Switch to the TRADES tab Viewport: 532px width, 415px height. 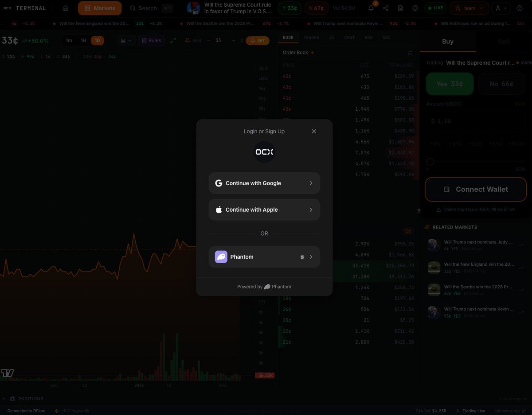tap(311, 38)
